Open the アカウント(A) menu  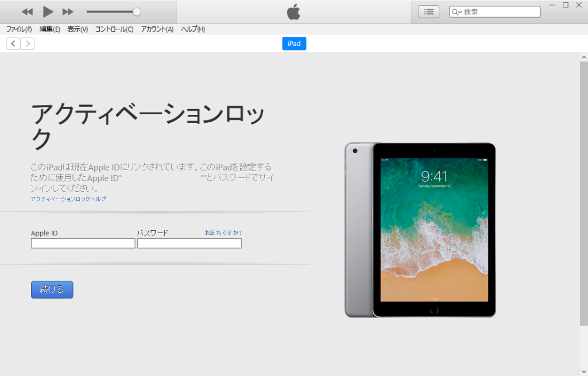[157, 29]
